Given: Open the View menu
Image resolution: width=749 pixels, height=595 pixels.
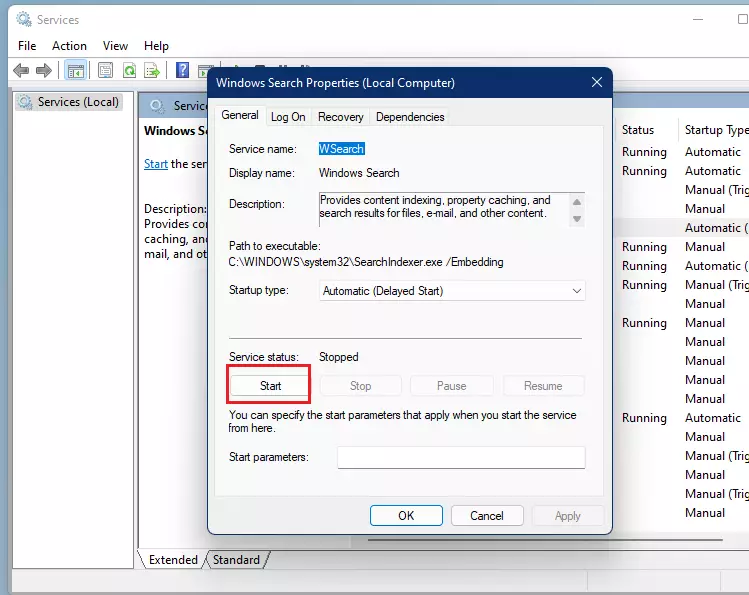Looking at the screenshot, I should 115,46.
